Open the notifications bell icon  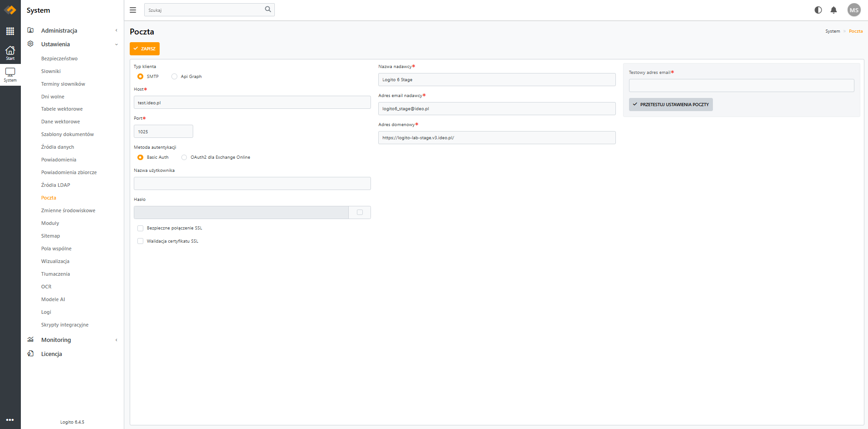pos(834,10)
